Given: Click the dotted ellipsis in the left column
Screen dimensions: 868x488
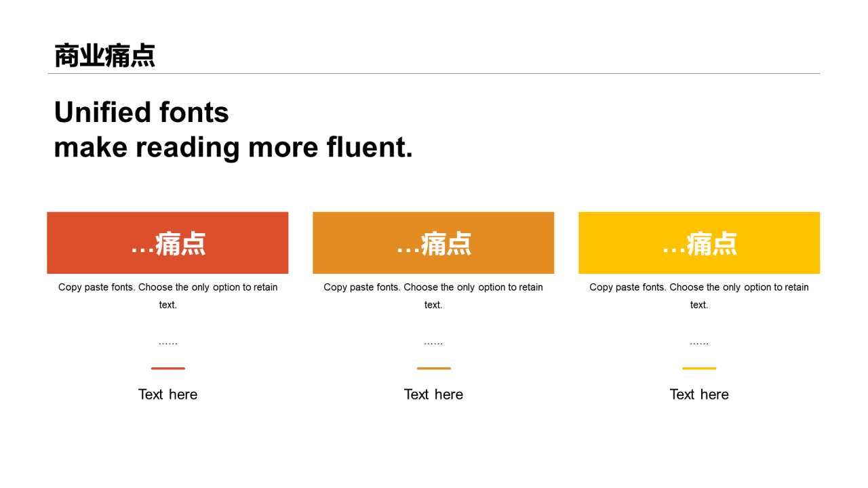Looking at the screenshot, I should point(167,343).
